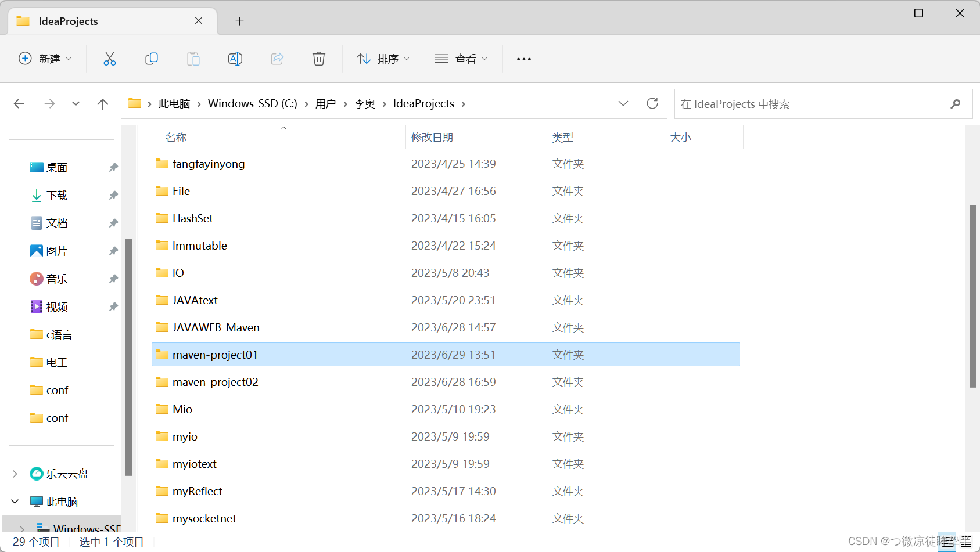
Task: Expand chevron after 此电脑 in breadcrumb
Action: [x=199, y=104]
